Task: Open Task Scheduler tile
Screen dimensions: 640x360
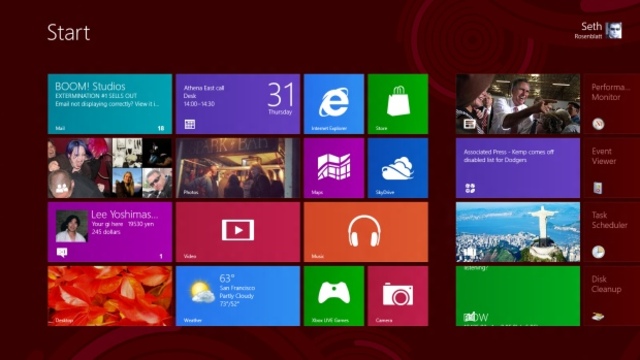Action: point(612,232)
